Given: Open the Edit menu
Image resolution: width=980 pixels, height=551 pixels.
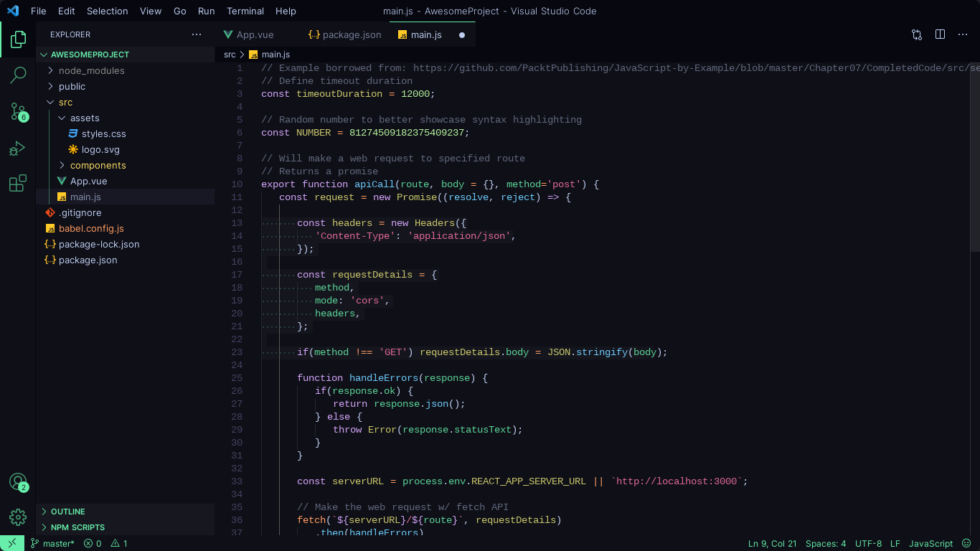Looking at the screenshot, I should 66,11.
